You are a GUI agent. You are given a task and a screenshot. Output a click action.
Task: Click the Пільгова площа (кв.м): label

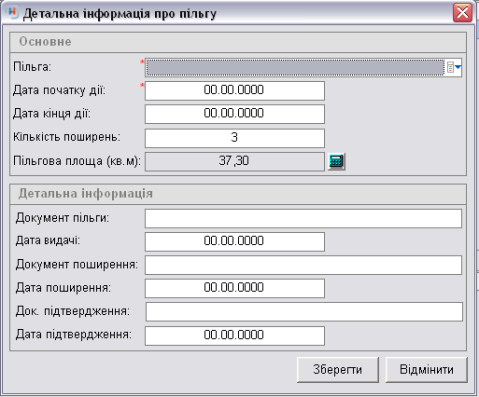point(77,161)
